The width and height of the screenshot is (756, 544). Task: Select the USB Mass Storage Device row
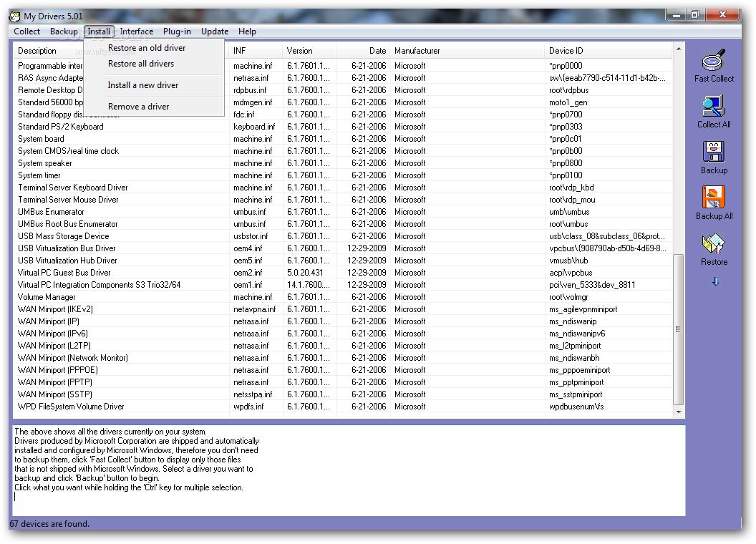coord(343,235)
